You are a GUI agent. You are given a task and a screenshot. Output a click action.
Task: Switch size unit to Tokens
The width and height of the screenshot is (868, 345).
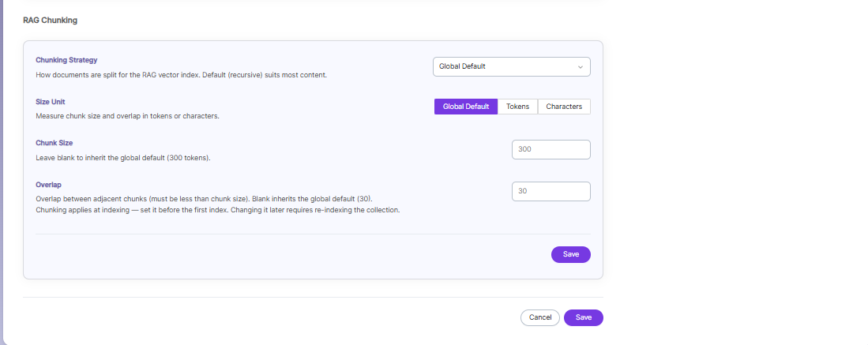pos(517,107)
